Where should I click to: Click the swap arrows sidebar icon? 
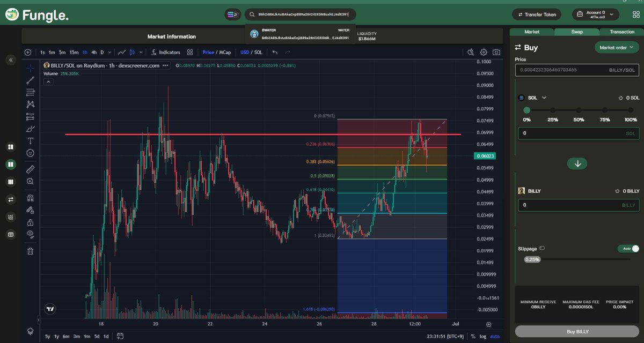click(x=10, y=199)
